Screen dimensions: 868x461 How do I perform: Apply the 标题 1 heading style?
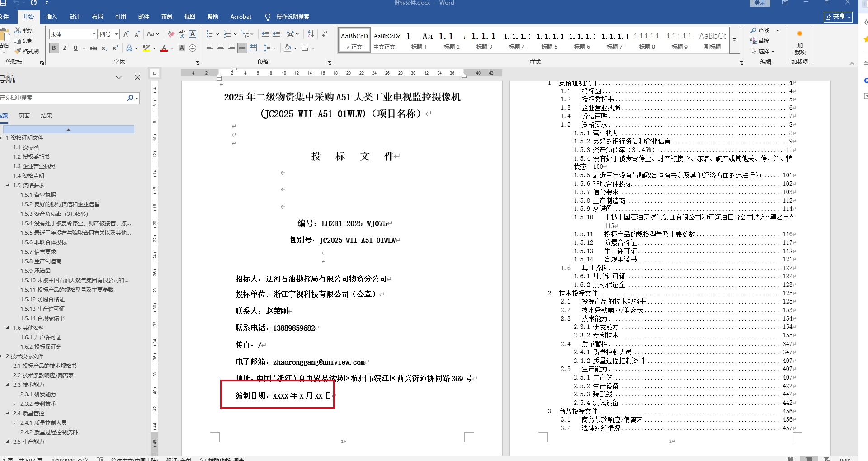(x=419, y=40)
